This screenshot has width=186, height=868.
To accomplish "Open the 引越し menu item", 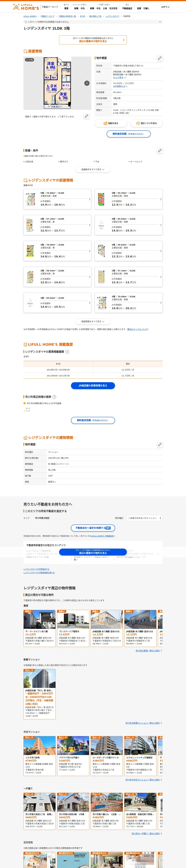I will click(146, 8).
